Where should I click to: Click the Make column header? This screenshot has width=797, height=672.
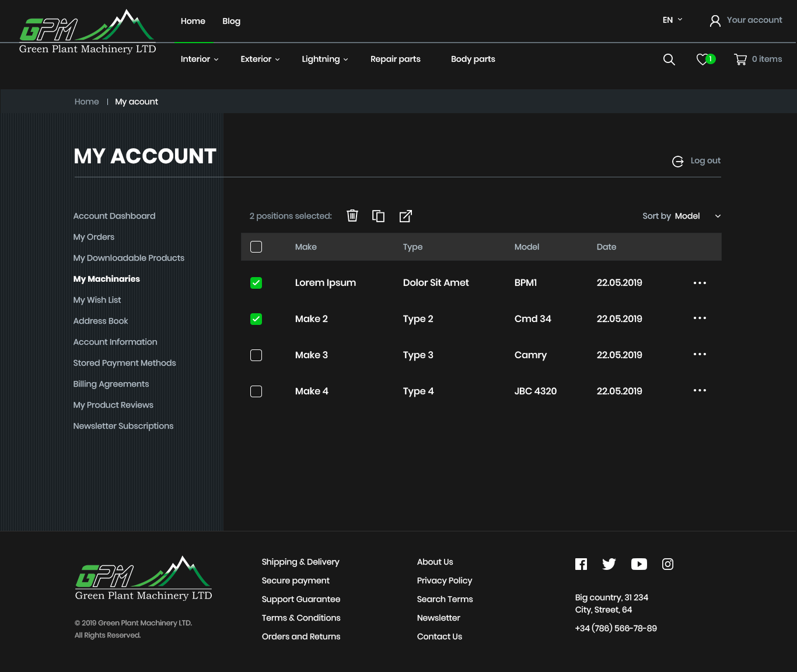pos(306,247)
